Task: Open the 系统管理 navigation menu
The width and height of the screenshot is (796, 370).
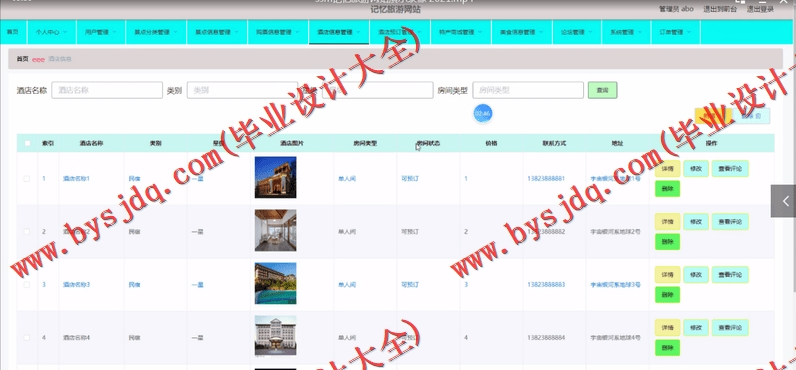Action: [626, 32]
